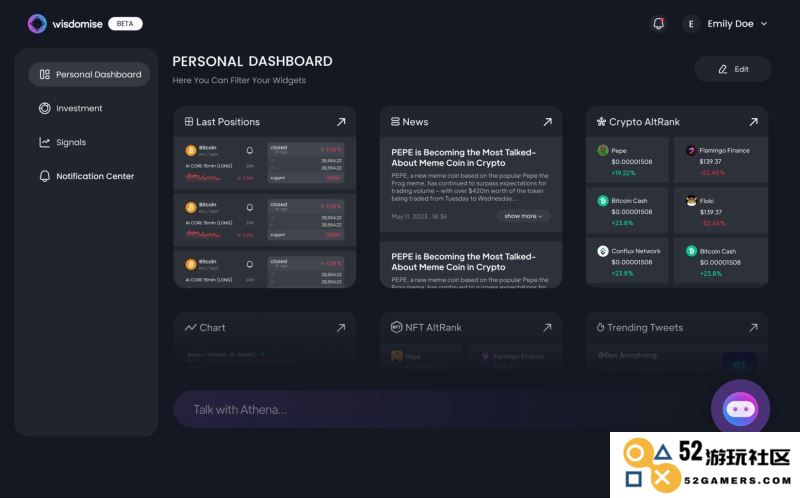Click the BETA badge
The image size is (800, 498).
(125, 23)
